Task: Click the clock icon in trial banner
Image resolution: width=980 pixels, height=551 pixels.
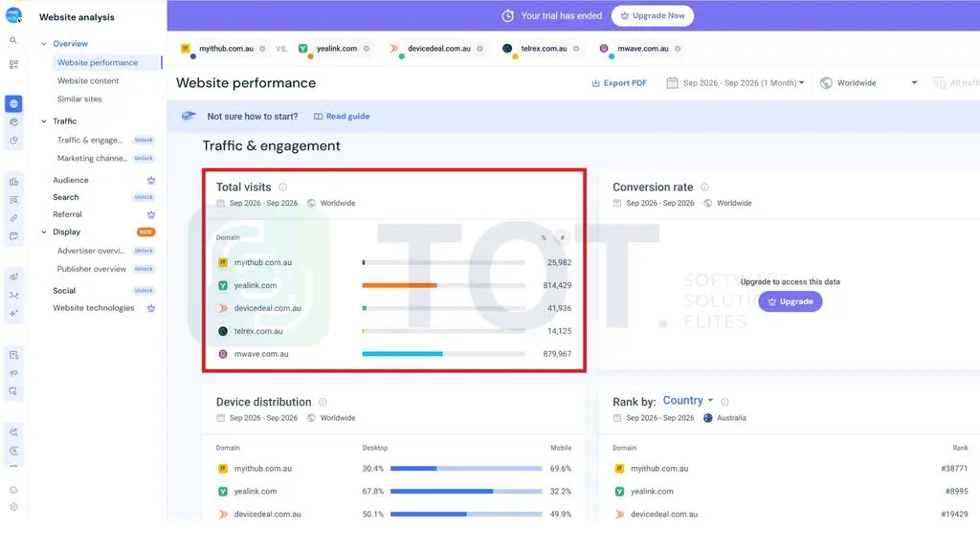Action: pyautogui.click(x=507, y=15)
